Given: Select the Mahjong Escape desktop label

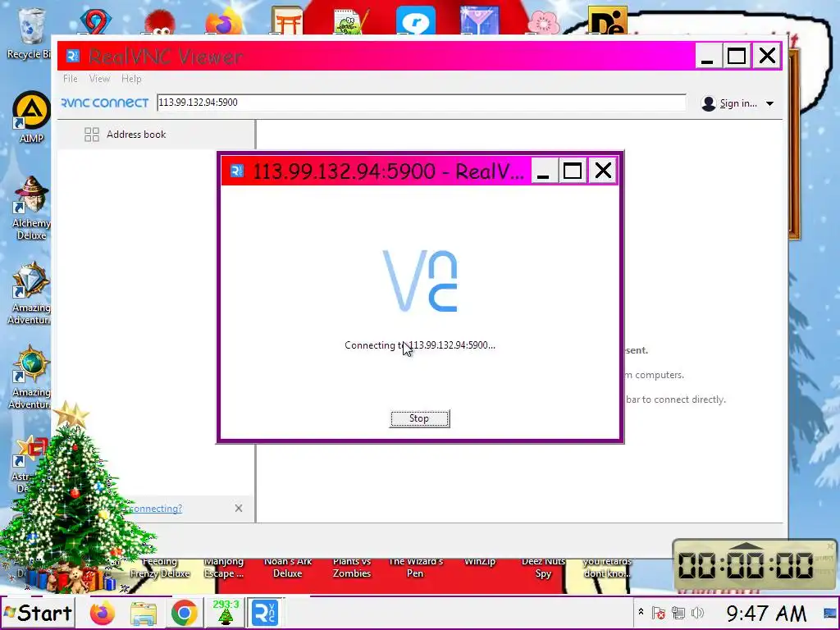Looking at the screenshot, I should click(223, 568).
